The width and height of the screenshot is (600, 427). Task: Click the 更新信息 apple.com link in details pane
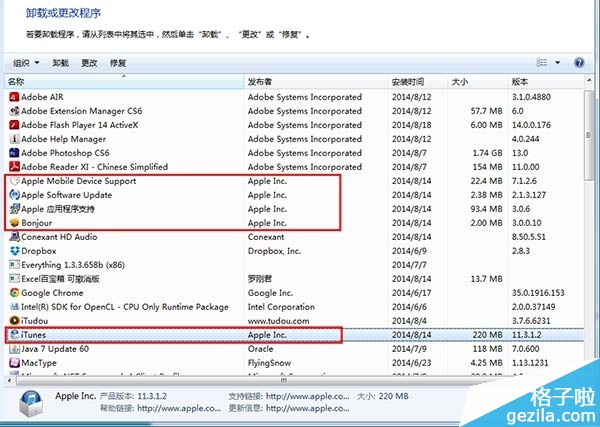307,408
